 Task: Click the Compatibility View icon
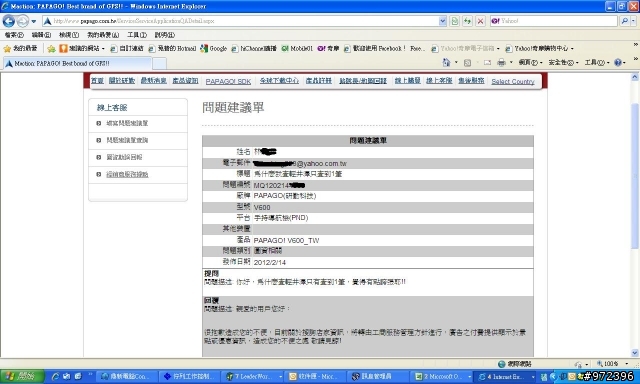pos(454,21)
